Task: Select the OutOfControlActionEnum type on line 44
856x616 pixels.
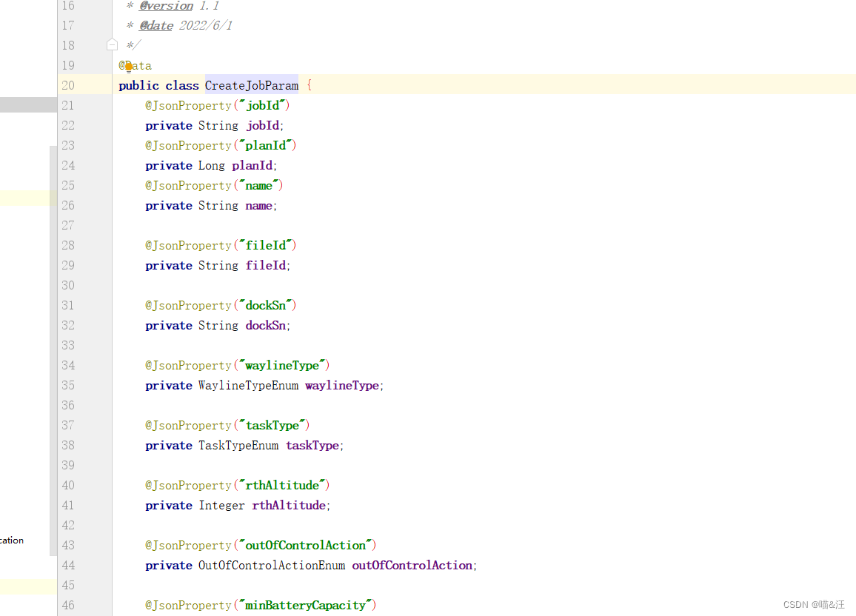Action: point(272,565)
